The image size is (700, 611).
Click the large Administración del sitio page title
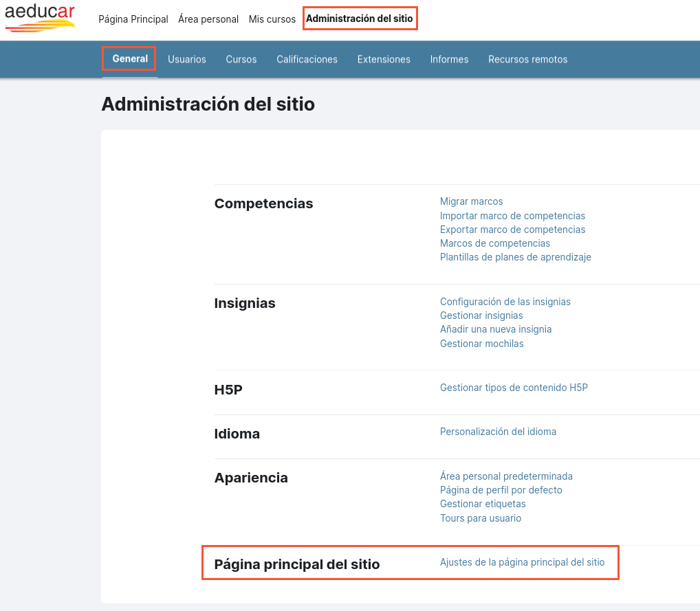pyautogui.click(x=208, y=104)
